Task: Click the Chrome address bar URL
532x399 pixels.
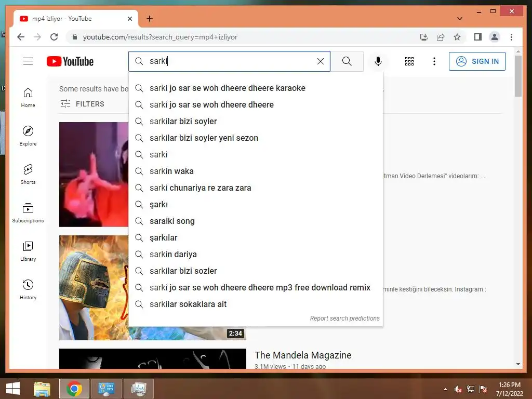Action: (x=160, y=37)
